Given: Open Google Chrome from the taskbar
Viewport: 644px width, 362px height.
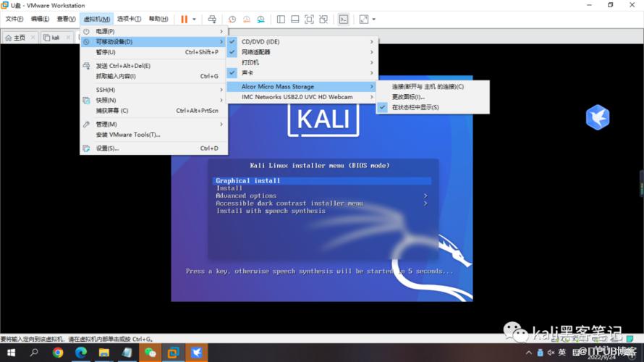Looking at the screenshot, I should pos(57,353).
